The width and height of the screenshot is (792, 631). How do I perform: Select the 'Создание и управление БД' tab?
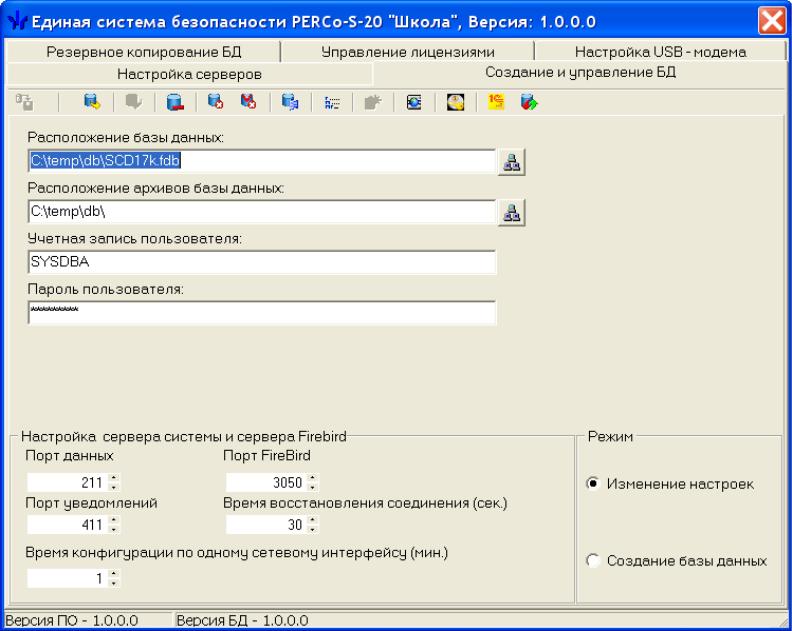coord(580,73)
